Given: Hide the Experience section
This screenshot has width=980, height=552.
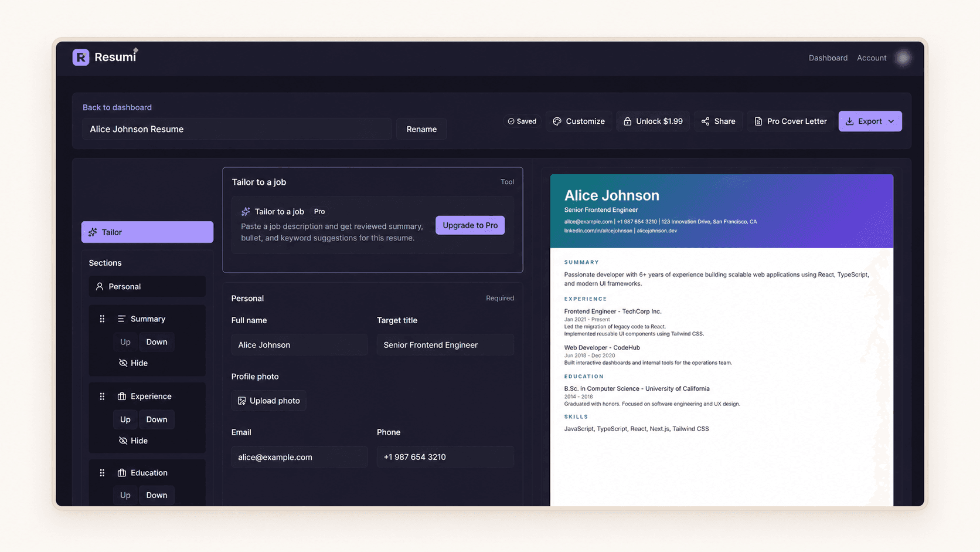Looking at the screenshot, I should (x=133, y=441).
